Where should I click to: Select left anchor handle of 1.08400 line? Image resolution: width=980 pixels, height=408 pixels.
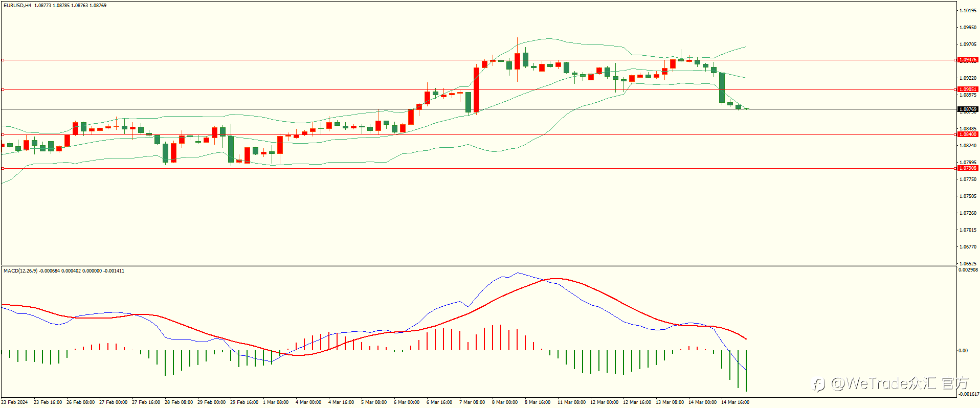[3, 134]
